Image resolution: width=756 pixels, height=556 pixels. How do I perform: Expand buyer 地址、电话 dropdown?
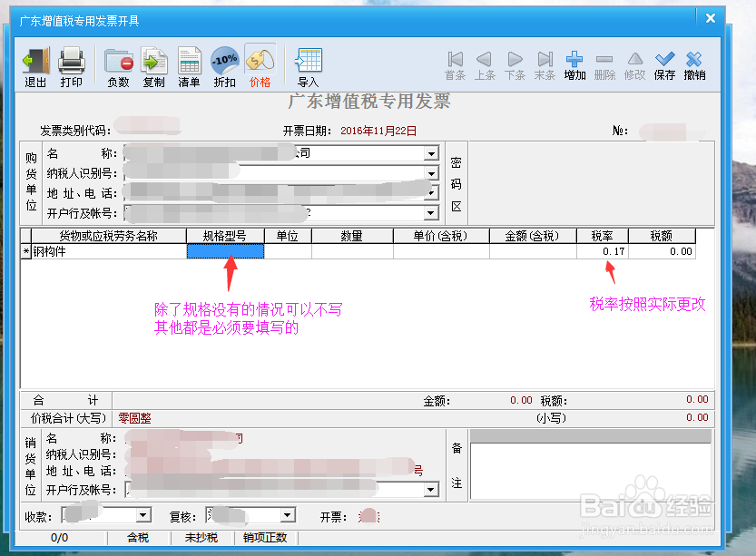coord(431,192)
